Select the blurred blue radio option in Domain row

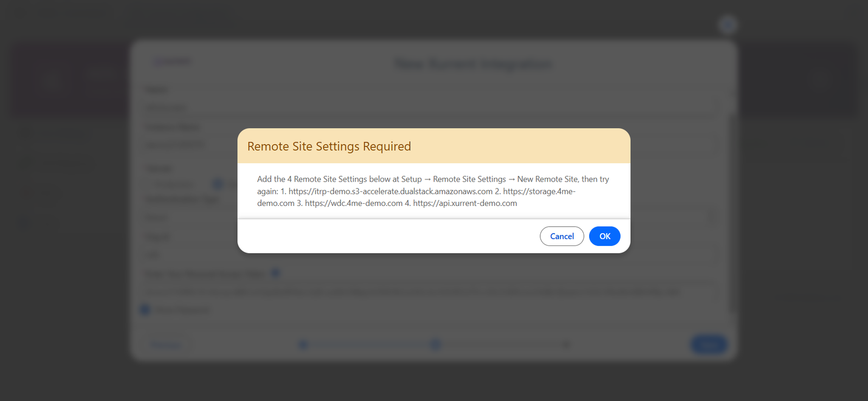(x=218, y=184)
